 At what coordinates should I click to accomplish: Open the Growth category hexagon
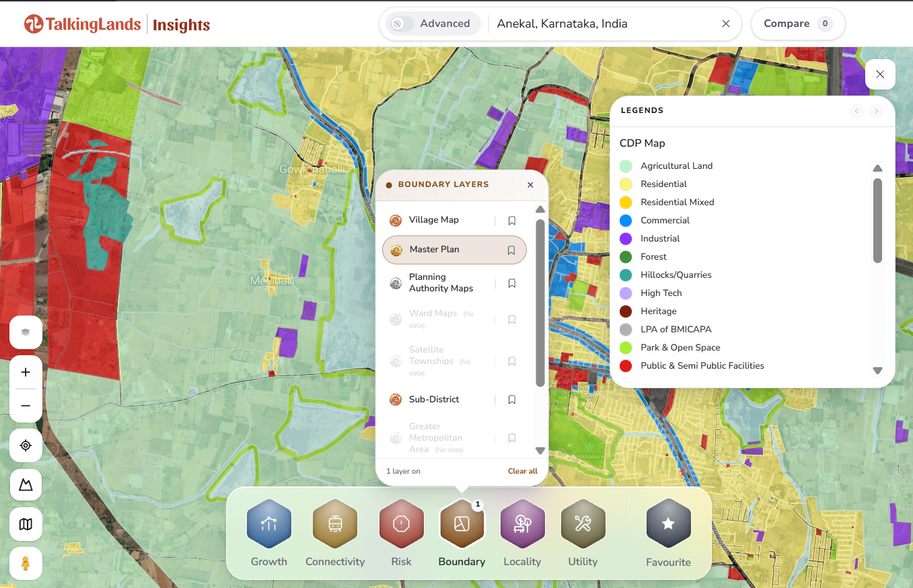(x=269, y=525)
